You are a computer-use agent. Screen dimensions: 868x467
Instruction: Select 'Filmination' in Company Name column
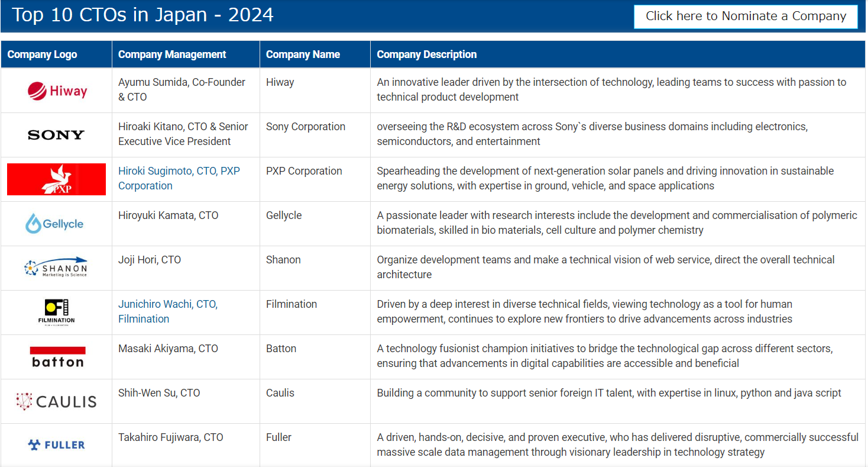coord(292,304)
